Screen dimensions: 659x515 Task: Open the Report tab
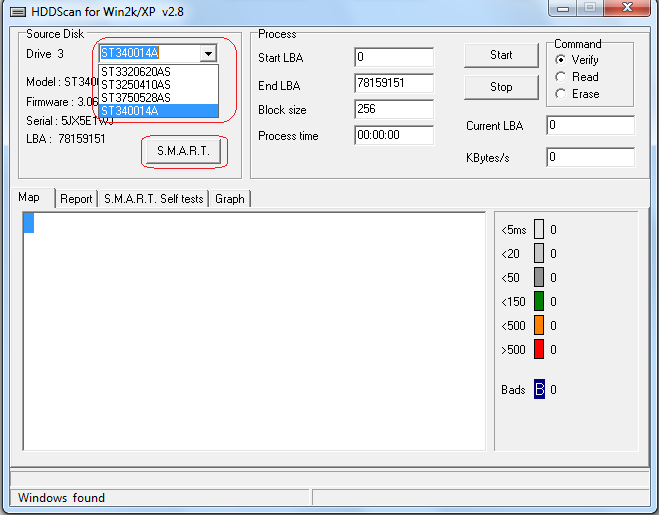click(x=76, y=198)
